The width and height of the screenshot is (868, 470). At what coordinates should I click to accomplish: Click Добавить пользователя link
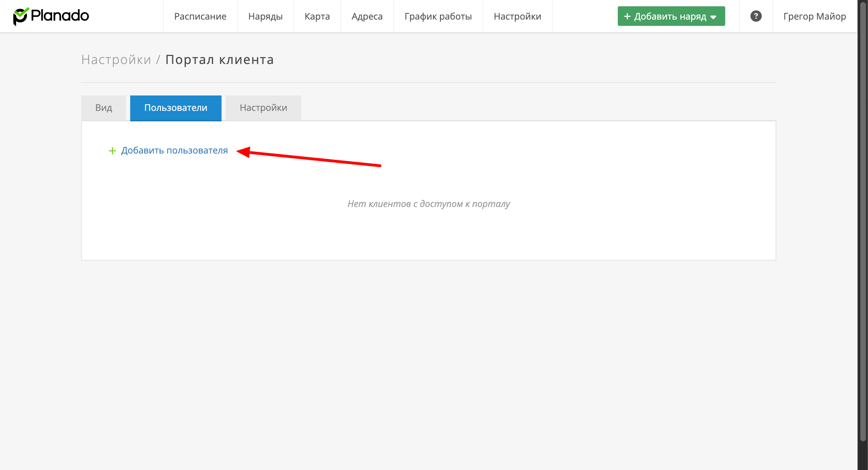(x=174, y=150)
